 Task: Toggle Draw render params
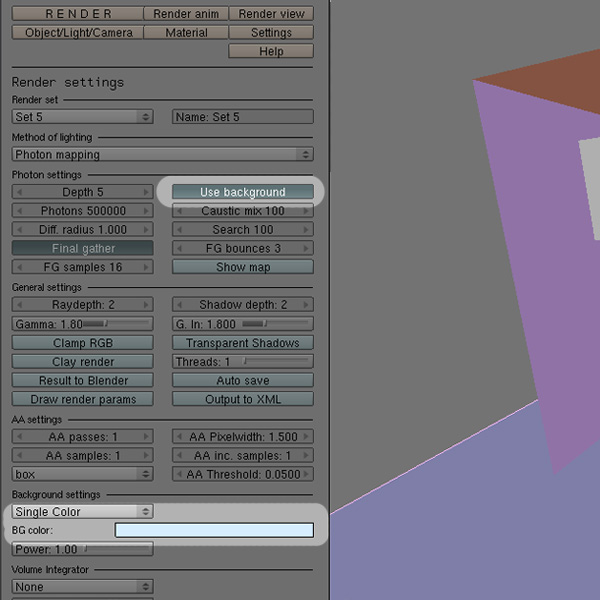pyautogui.click(x=83, y=399)
